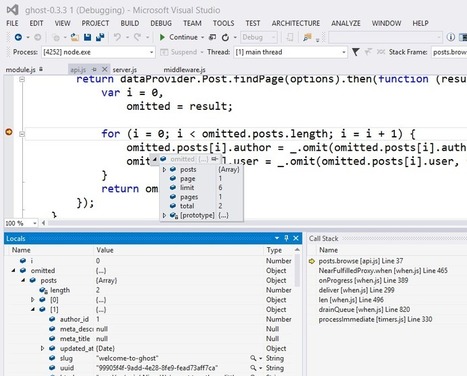Switch to the module.js tab
This screenshot has height=376, width=467.
pyautogui.click(x=20, y=70)
